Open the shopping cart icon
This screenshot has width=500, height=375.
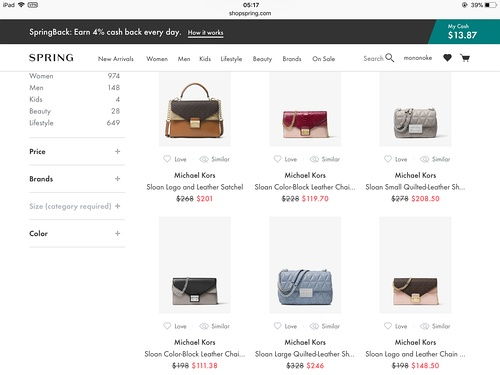click(x=465, y=58)
